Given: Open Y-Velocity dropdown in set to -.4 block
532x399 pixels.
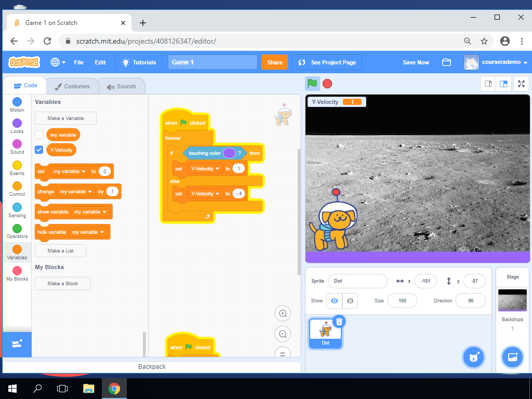Looking at the screenshot, I should (205, 194).
